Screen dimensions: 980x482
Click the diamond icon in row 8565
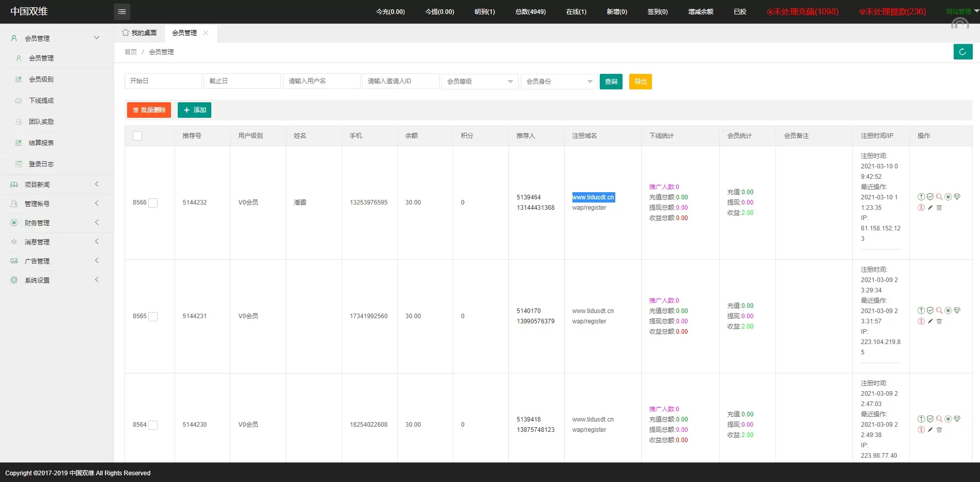[957, 310]
